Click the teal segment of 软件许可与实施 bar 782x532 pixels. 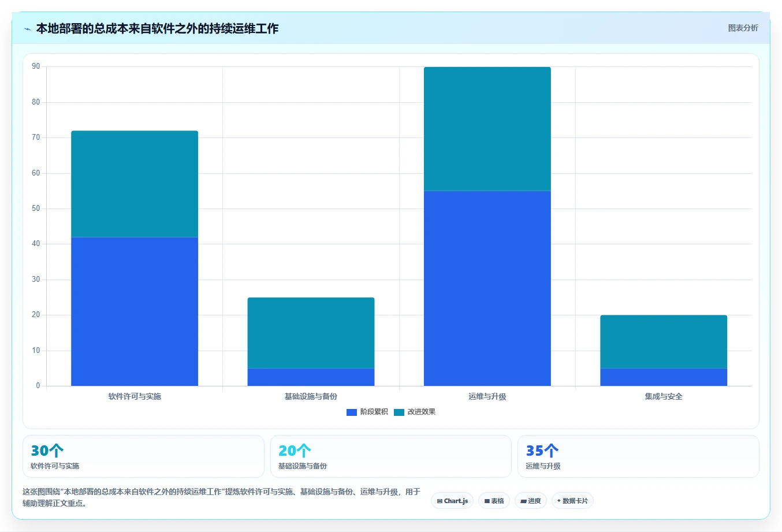click(x=135, y=184)
